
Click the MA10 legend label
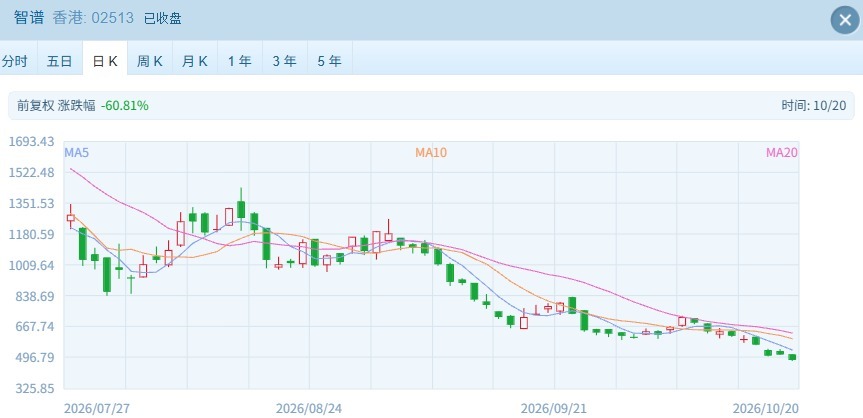pyautogui.click(x=431, y=153)
